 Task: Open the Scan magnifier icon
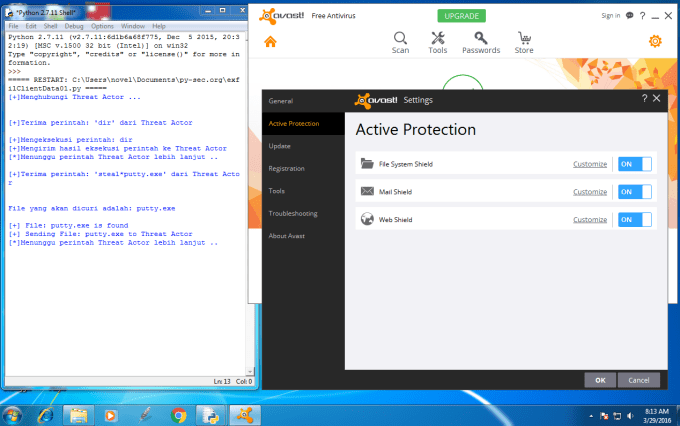coord(400,38)
